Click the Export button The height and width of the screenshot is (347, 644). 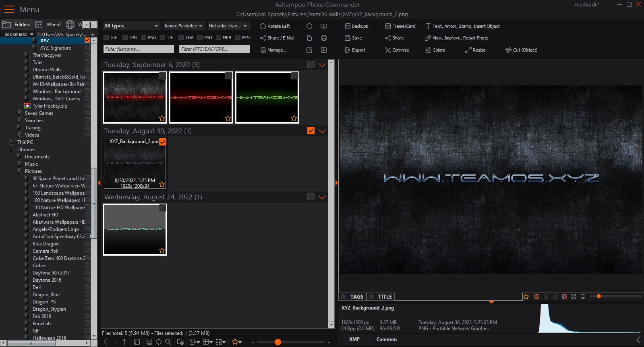click(x=355, y=50)
